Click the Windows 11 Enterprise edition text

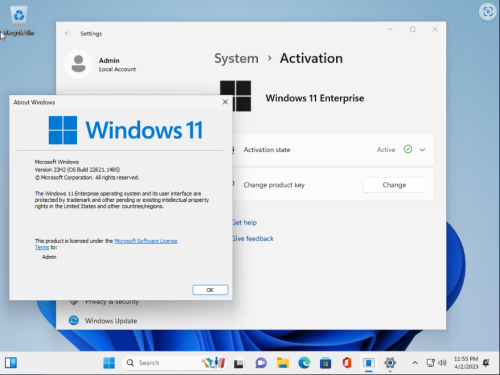pos(315,98)
